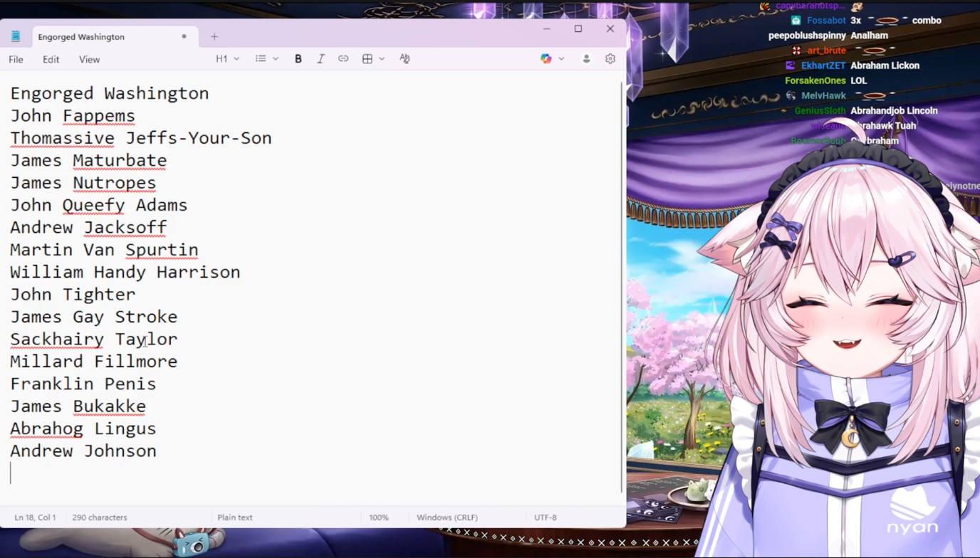This screenshot has height=558, width=980.
Task: Click the line "Abrahog Lingus"
Action: click(83, 428)
